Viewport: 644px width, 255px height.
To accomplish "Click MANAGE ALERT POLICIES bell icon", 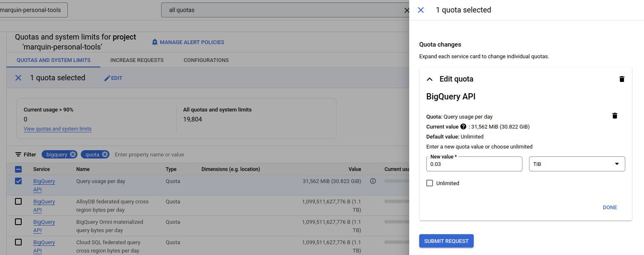I will (155, 42).
